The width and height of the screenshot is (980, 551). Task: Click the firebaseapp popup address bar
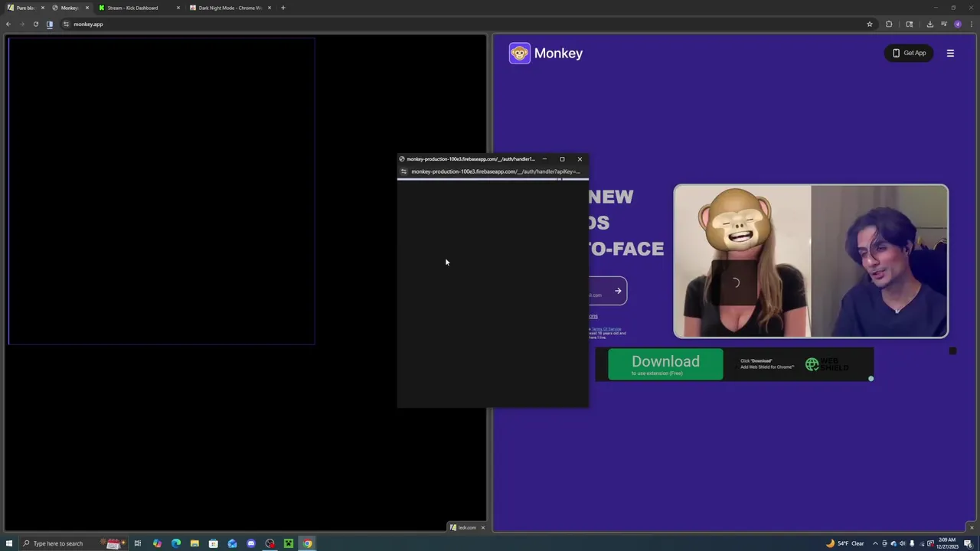[x=495, y=171]
